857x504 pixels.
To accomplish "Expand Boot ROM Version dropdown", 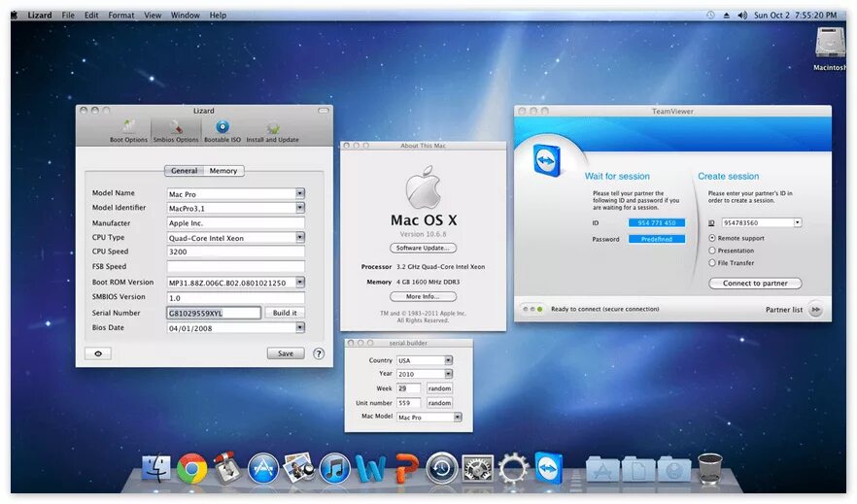I will [x=300, y=283].
